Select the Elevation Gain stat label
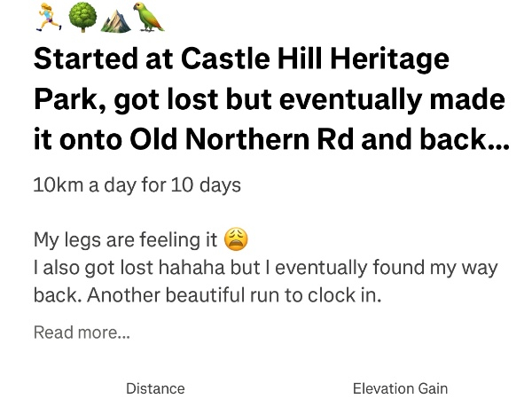Screen dimensions: 532x399 point(400,388)
